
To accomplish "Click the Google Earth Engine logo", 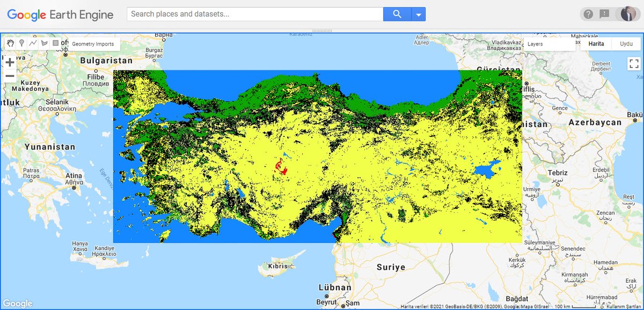I will [x=60, y=15].
